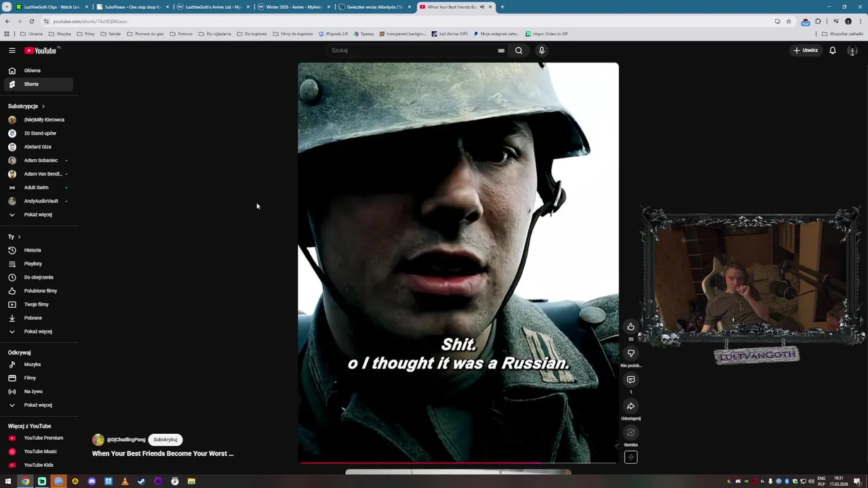Open the Short's comments
The height and width of the screenshot is (488, 868).
[x=631, y=380]
